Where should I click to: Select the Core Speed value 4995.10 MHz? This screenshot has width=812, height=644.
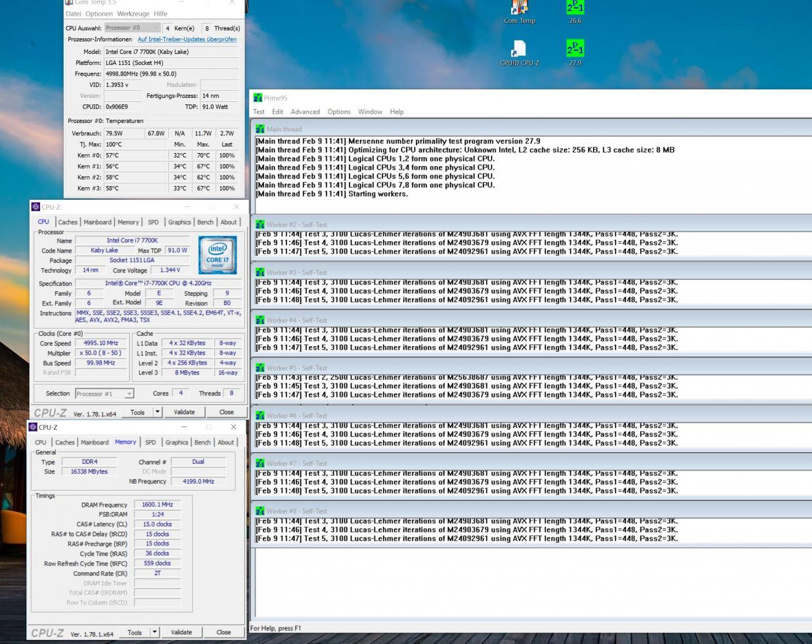click(x=101, y=343)
